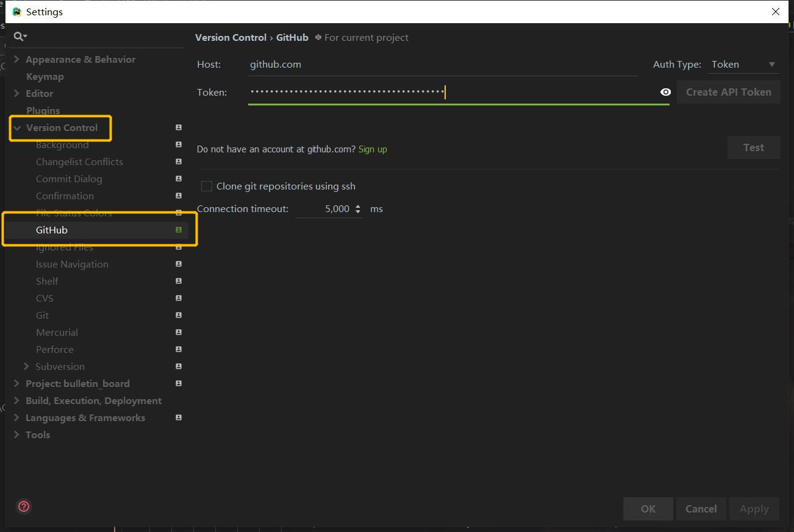
Task: Click project-level icon beside Git row
Action: (179, 315)
